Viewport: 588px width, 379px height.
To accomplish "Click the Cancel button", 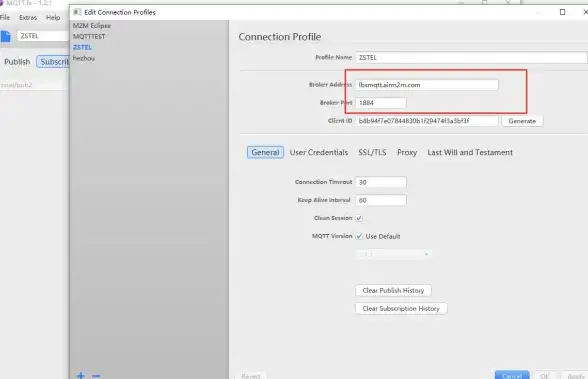I will (x=512, y=375).
